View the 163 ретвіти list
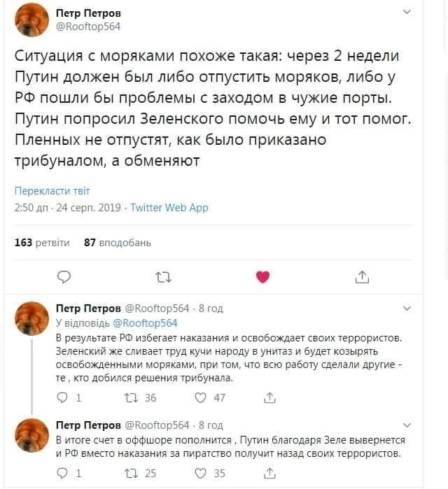 (42, 243)
